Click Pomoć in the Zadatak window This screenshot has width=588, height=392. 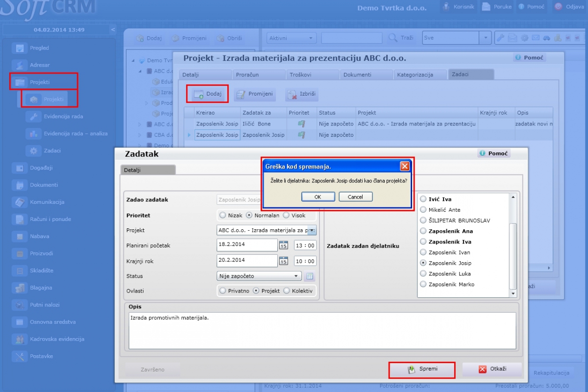coord(495,153)
